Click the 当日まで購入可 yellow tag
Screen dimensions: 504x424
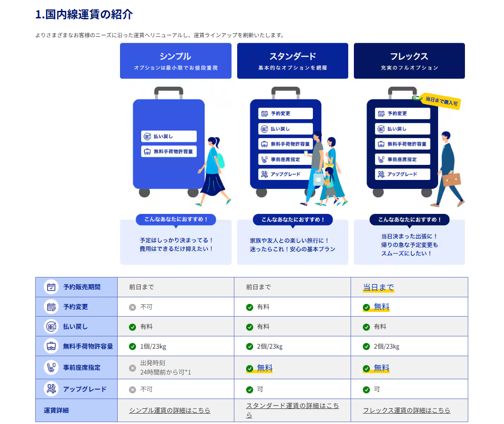click(x=441, y=101)
